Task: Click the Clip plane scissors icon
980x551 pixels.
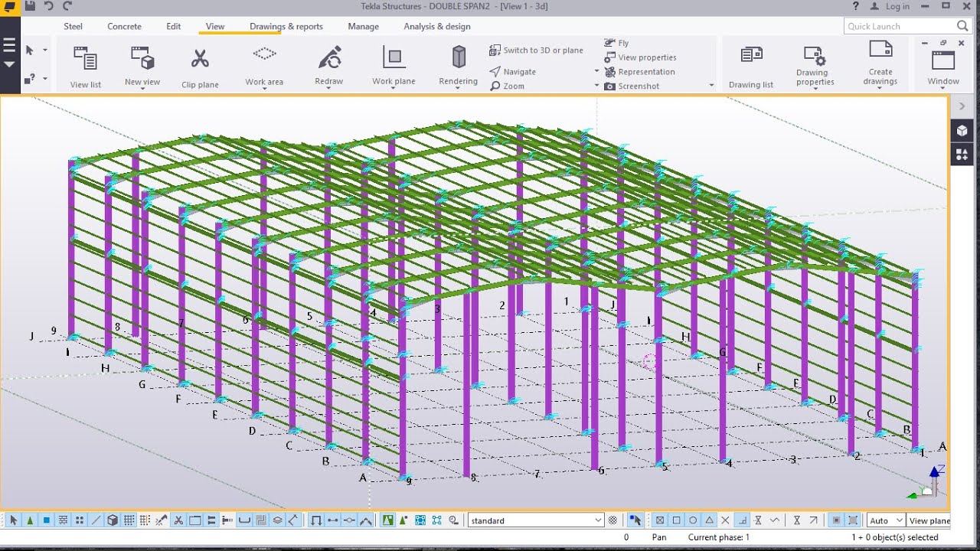Action: tap(200, 60)
